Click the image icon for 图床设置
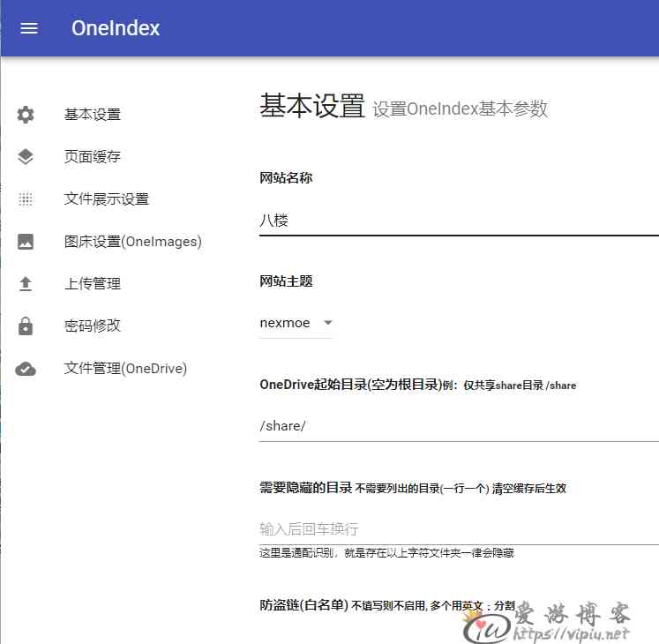This screenshot has width=659, height=644. pyautogui.click(x=26, y=242)
